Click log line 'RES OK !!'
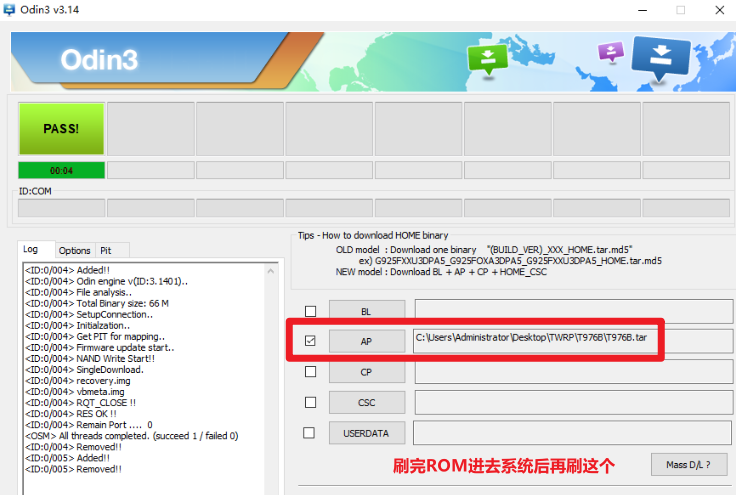The width and height of the screenshot is (736, 495). [71, 414]
